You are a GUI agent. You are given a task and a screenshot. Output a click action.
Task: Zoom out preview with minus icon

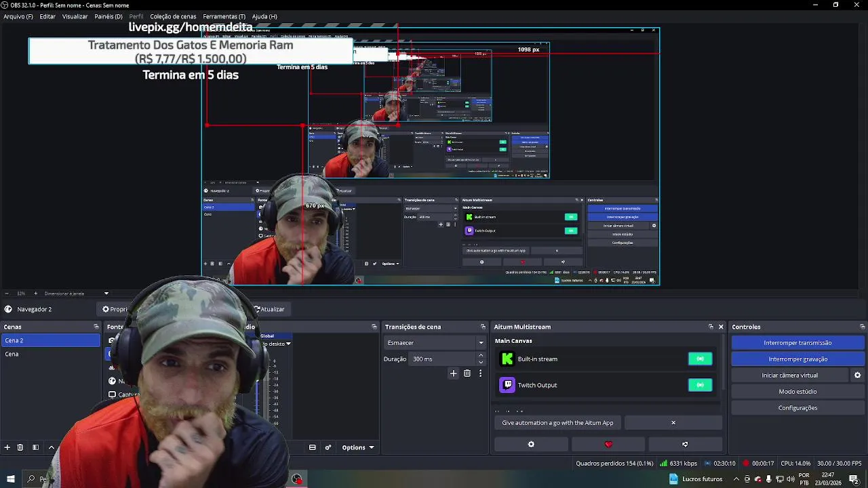[7, 293]
